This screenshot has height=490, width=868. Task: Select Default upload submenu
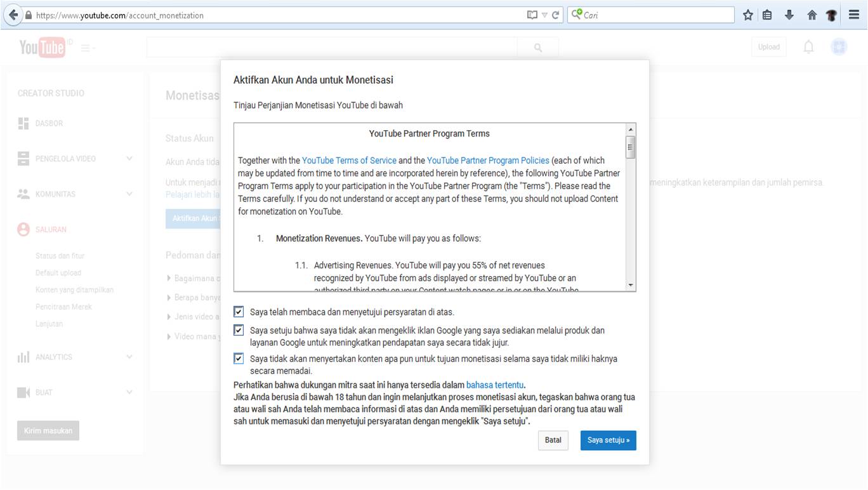point(58,273)
